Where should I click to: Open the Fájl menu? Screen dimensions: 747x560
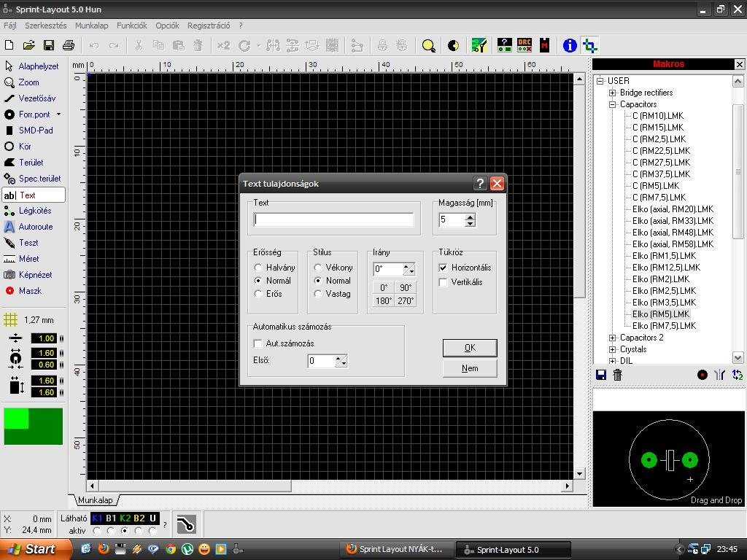coord(10,26)
